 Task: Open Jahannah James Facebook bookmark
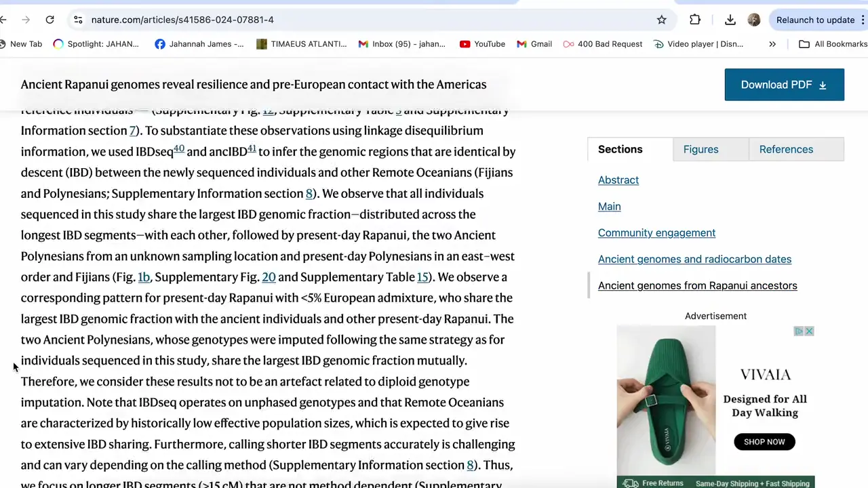tap(199, 44)
